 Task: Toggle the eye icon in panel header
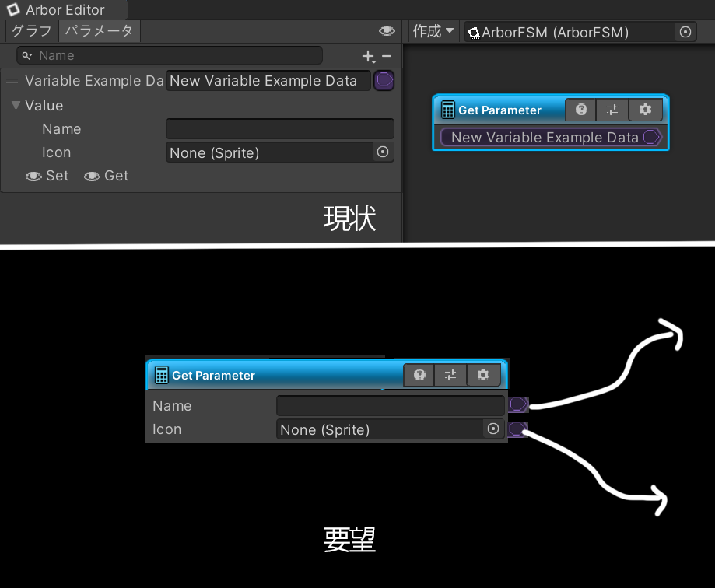click(387, 31)
